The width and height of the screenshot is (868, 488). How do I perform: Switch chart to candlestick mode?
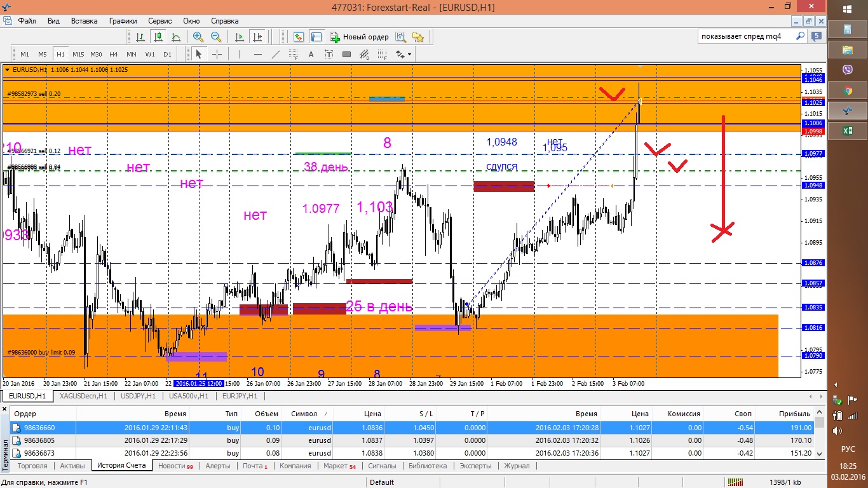158,37
